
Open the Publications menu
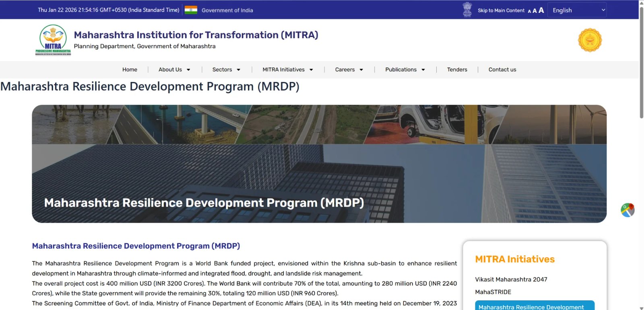pyautogui.click(x=401, y=70)
